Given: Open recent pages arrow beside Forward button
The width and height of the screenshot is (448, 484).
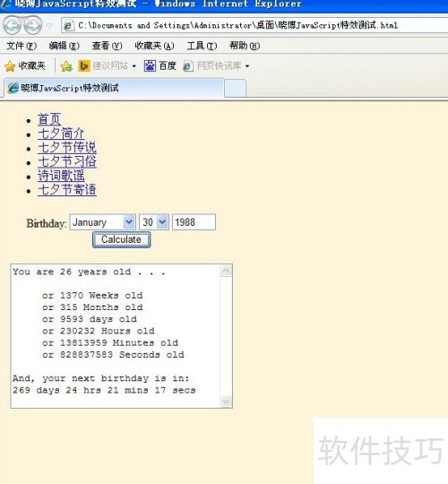Looking at the screenshot, I should [49, 25].
